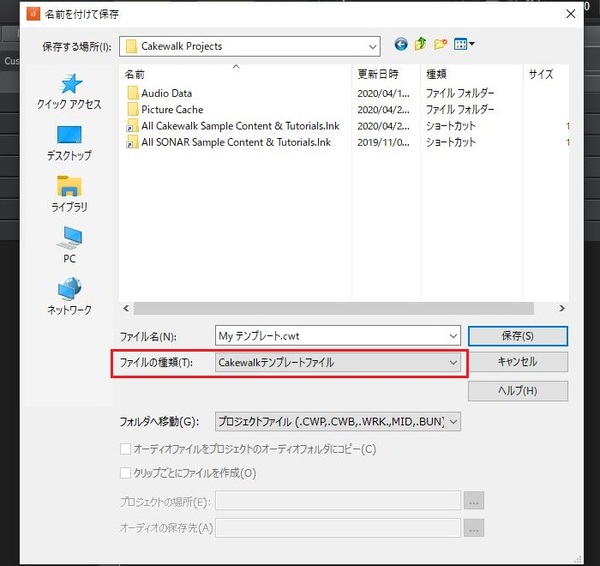This screenshot has width=600, height=566.
Task: Create a new folder icon
Action: click(440, 45)
